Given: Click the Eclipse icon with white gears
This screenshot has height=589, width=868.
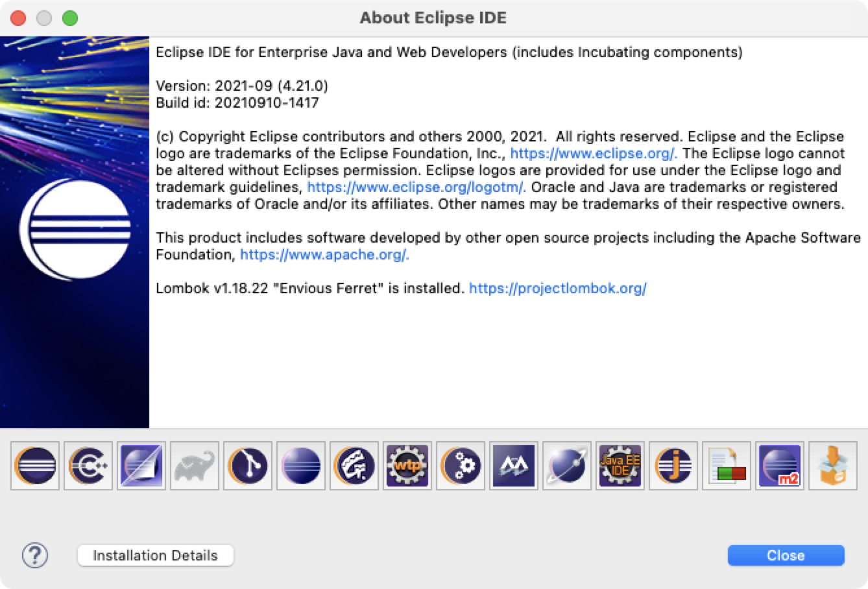Looking at the screenshot, I should click(x=461, y=466).
